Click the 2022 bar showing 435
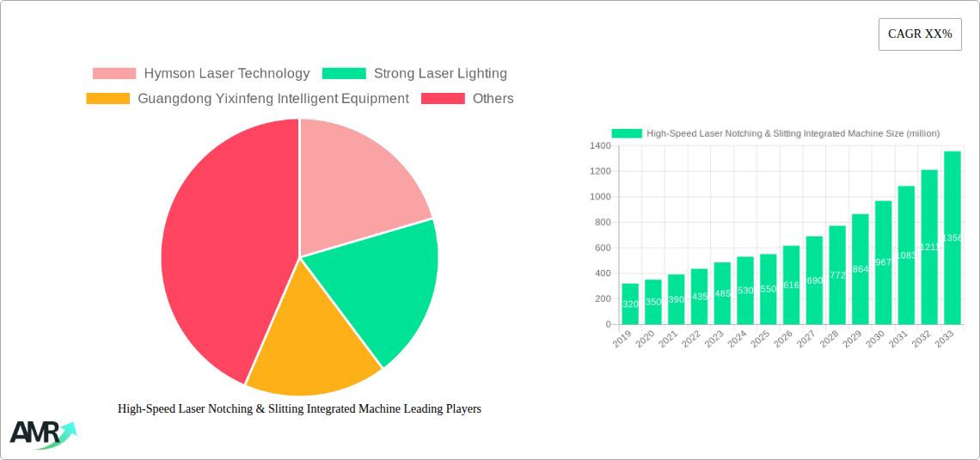Screen dimensions: 980x460 click(x=699, y=297)
